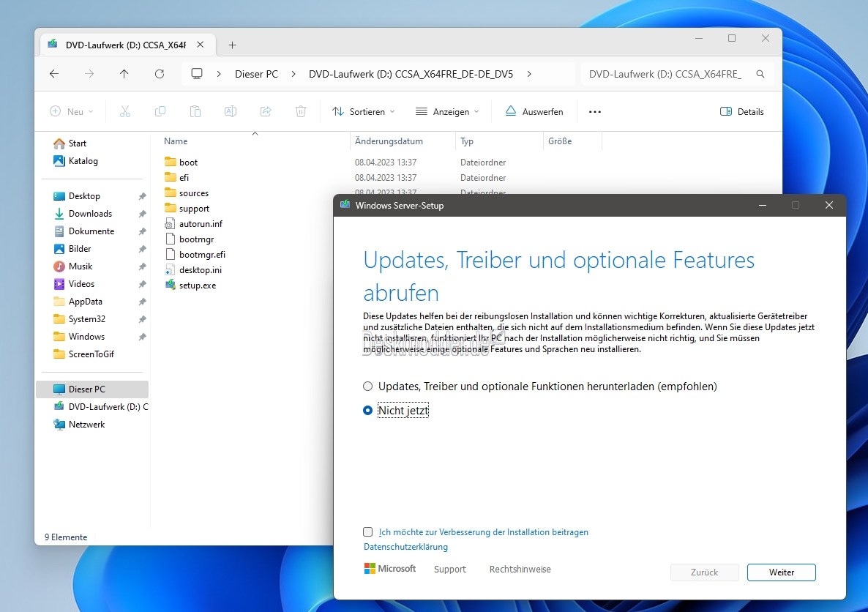The height and width of the screenshot is (612, 868).
Task: Select the bootmgr file
Action: point(190,239)
